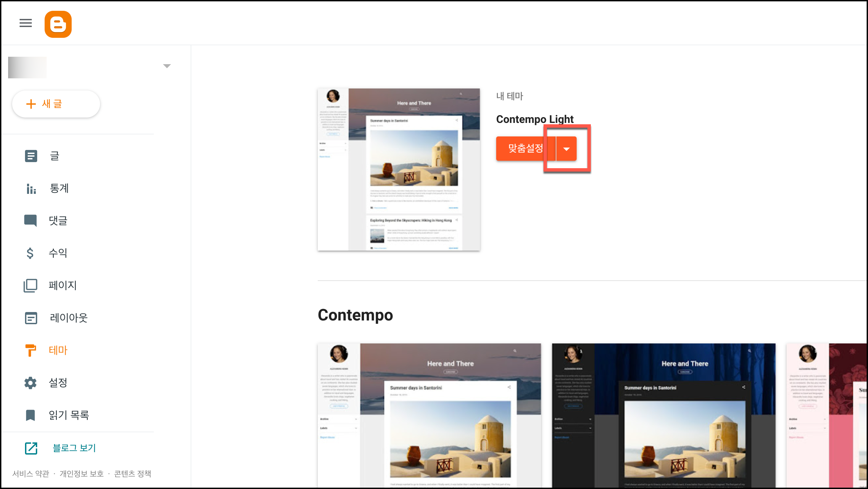
Task: Click the blog account selector dropdown
Action: 167,66
